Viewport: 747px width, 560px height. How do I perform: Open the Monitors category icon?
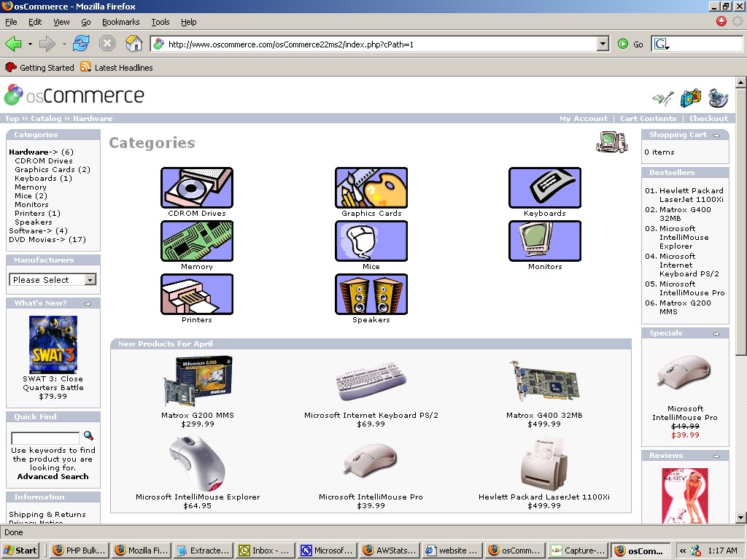545,241
